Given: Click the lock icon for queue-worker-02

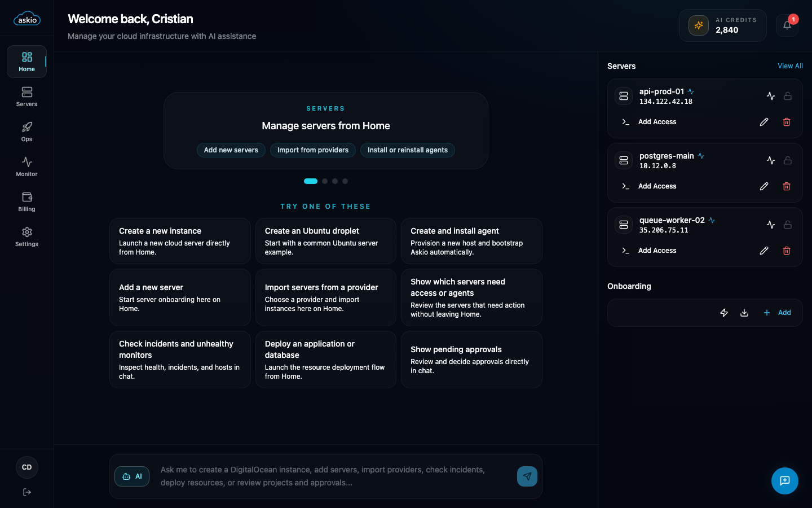Looking at the screenshot, I should coord(788,225).
